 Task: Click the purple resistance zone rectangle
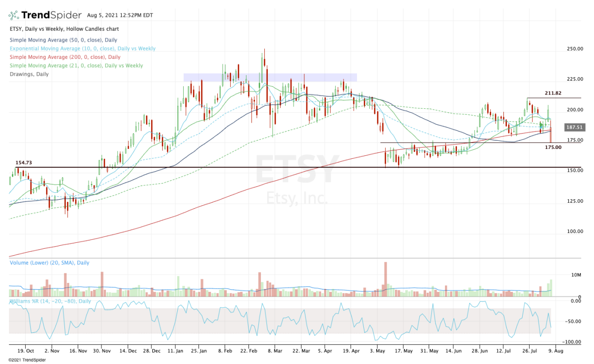tap(270, 78)
